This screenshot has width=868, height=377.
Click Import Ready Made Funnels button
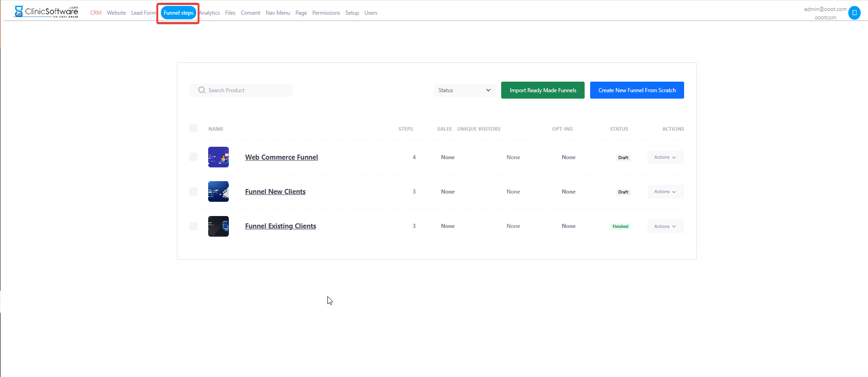(x=542, y=90)
